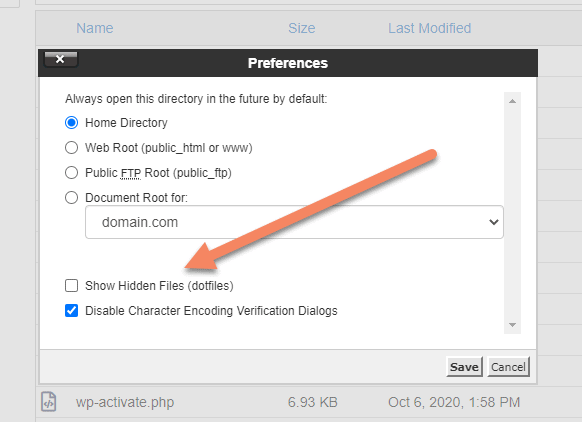Cancel the Preferences dialog
The height and width of the screenshot is (422, 582).
508,367
